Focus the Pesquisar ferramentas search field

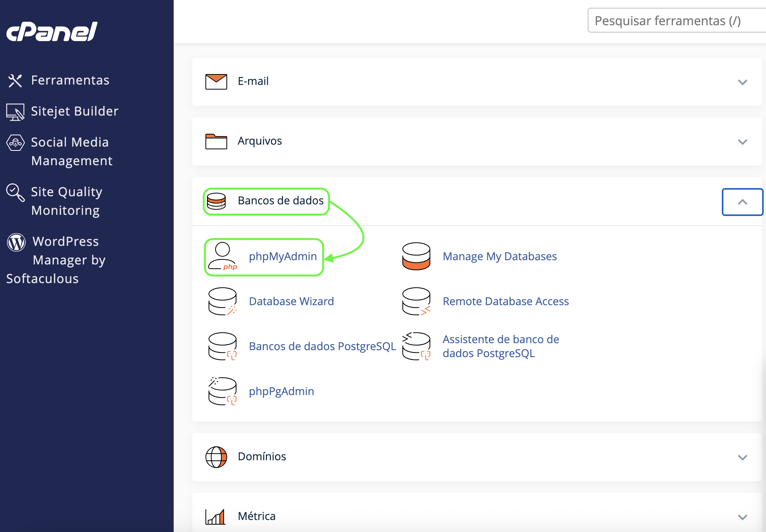[677, 21]
